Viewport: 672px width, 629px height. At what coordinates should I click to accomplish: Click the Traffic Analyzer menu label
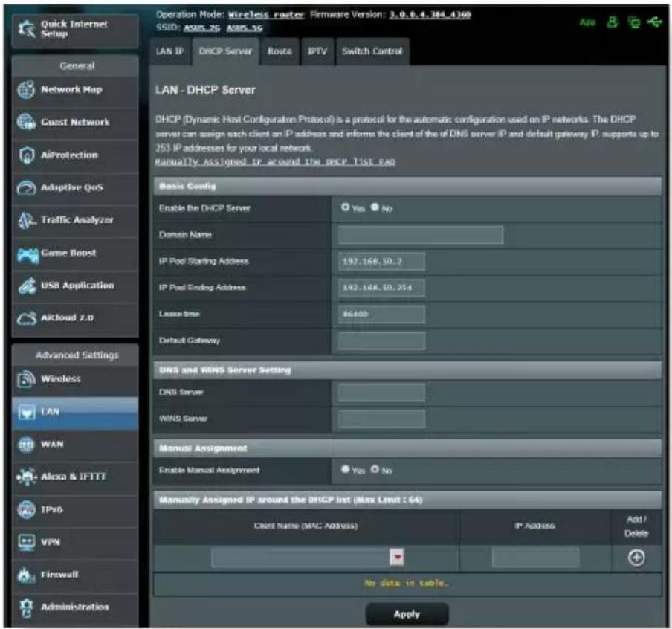point(77,220)
